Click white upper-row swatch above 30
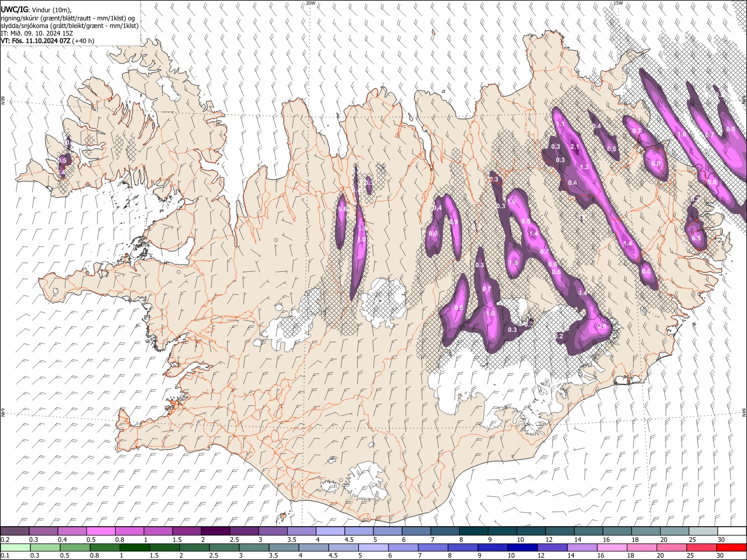This screenshot has height=560, width=747. coord(732,531)
